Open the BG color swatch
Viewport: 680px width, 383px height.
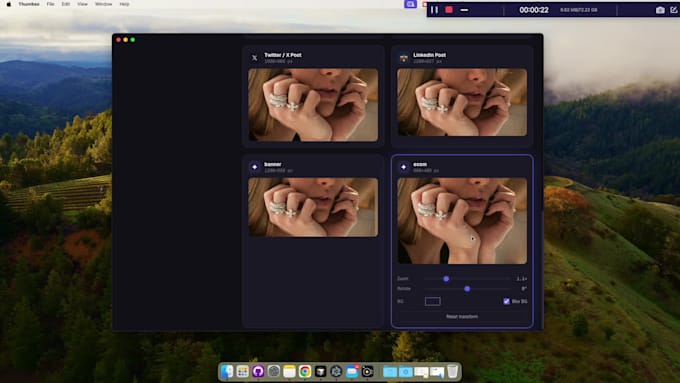pyautogui.click(x=432, y=301)
